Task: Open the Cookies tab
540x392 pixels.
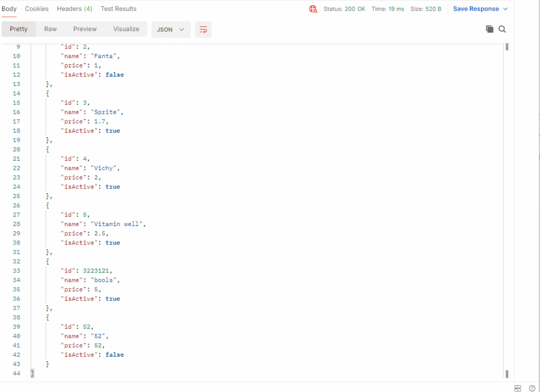Action: pyautogui.click(x=36, y=9)
